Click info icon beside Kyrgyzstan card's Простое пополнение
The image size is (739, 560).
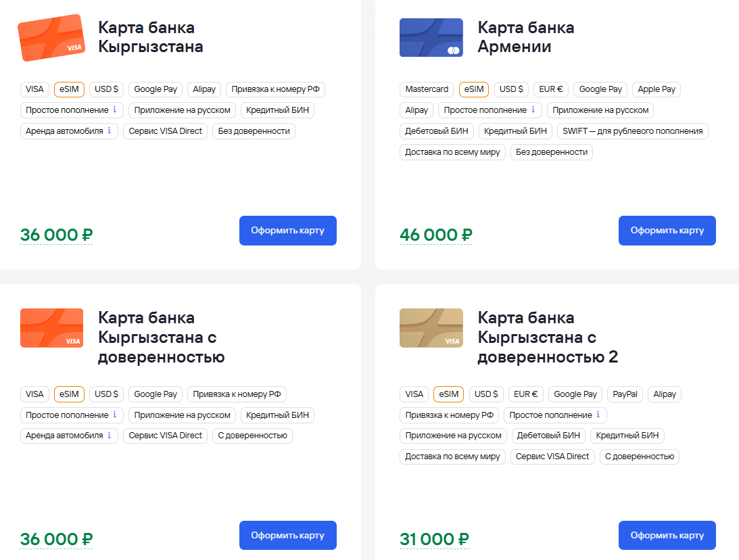click(115, 110)
